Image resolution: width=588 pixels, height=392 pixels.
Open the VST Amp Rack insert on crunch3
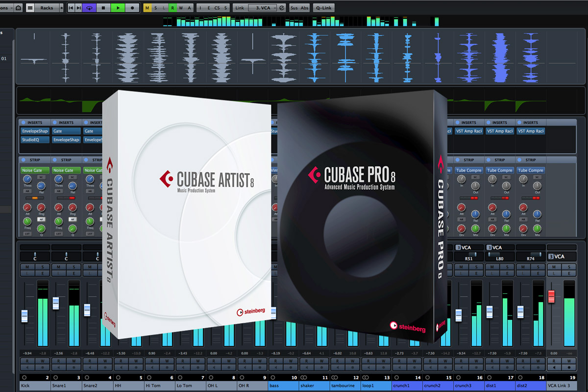point(469,131)
